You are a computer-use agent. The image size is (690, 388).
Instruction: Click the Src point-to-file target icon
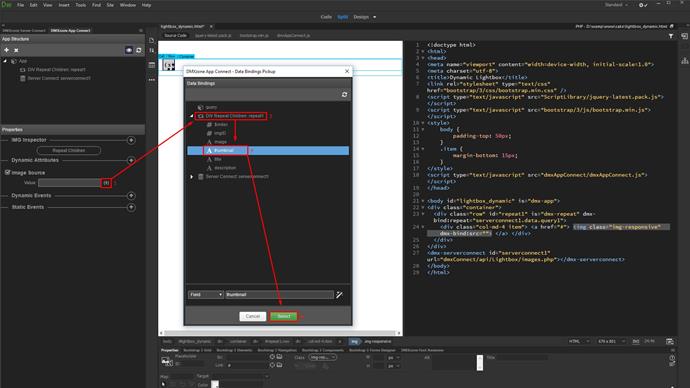point(272,357)
